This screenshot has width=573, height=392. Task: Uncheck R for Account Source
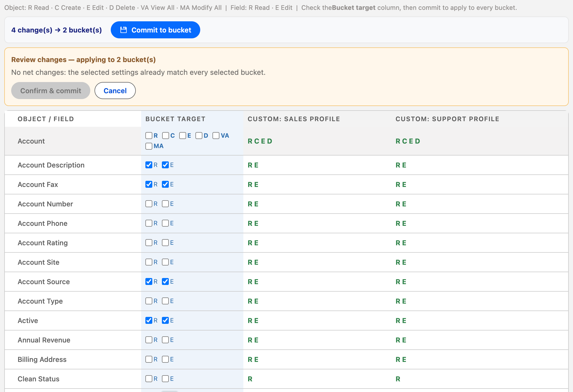click(x=149, y=281)
